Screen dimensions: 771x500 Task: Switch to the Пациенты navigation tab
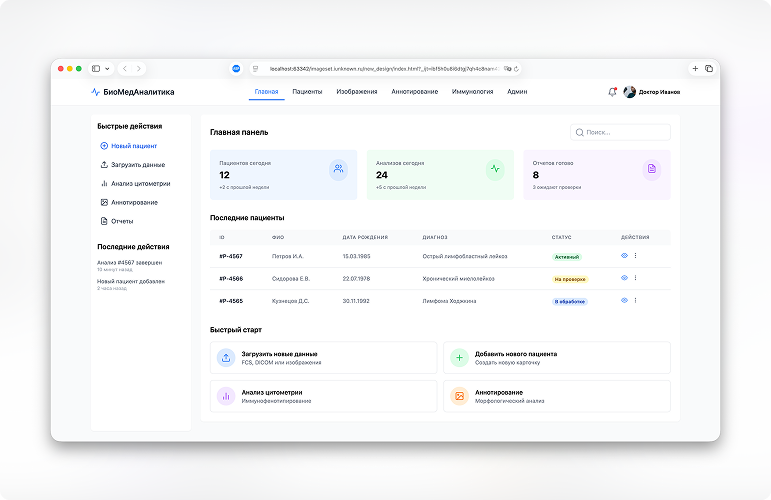pos(307,92)
